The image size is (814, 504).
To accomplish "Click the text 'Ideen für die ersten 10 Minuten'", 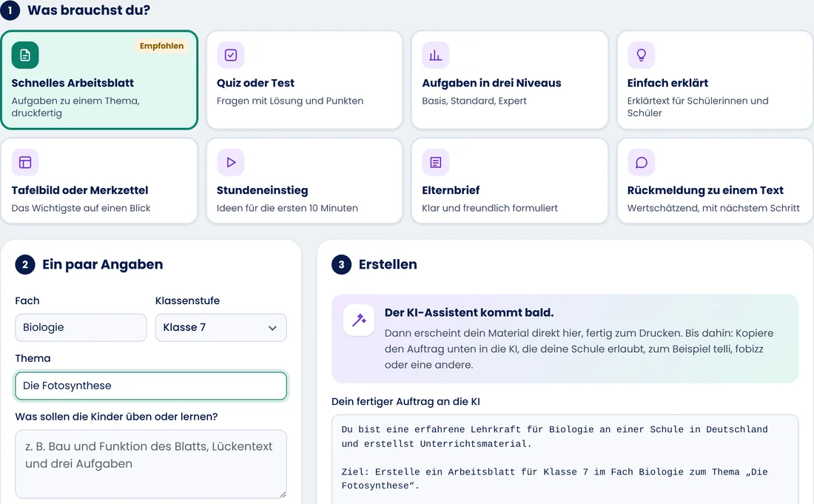I will coord(287,208).
